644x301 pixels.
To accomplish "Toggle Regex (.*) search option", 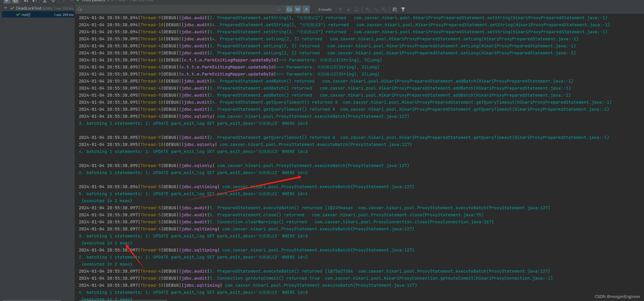I will [x=306, y=9].
